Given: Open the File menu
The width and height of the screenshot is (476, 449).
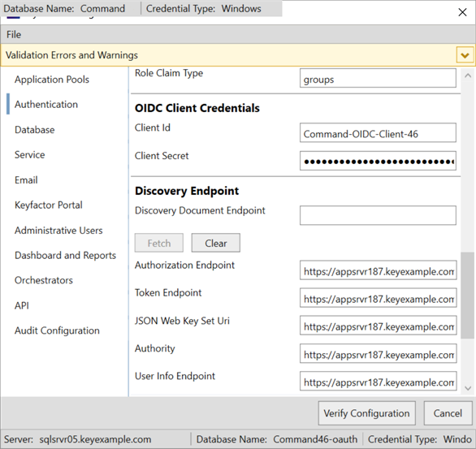Looking at the screenshot, I should (14, 35).
